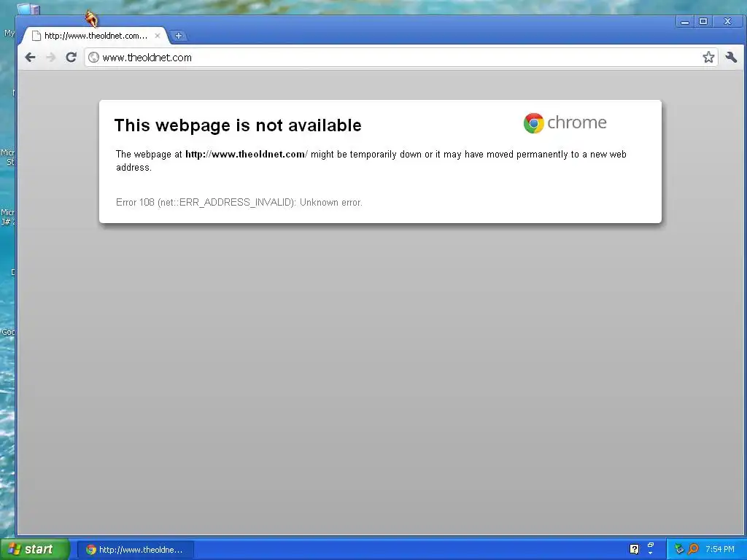Click the help question mark tray icon
This screenshot has height=560, width=747.
[x=634, y=549]
